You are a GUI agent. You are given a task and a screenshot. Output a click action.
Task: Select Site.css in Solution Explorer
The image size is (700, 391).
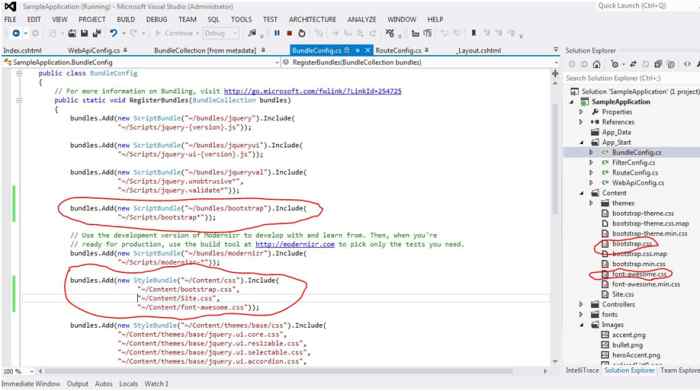[x=623, y=295]
